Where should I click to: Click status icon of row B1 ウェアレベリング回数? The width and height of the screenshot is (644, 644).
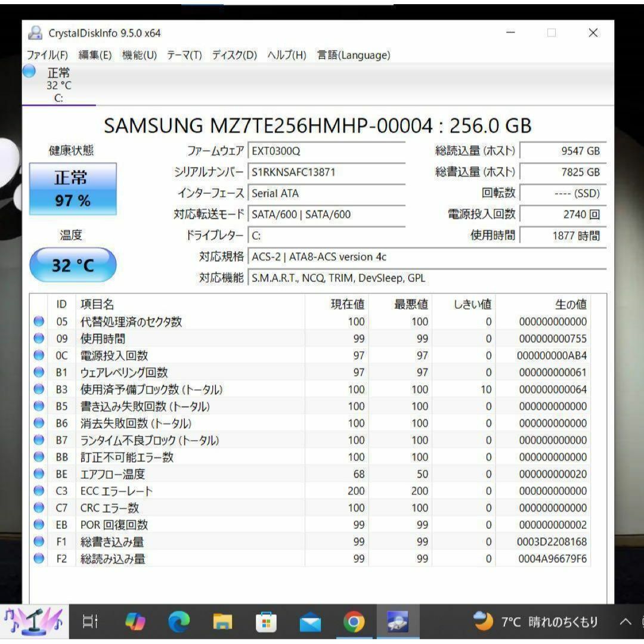(39, 372)
